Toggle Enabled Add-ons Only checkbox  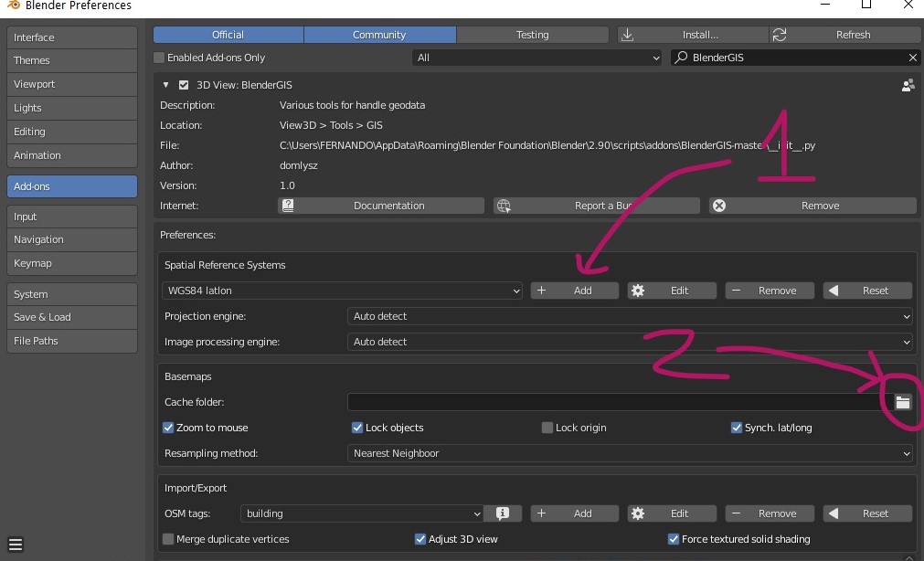point(159,58)
